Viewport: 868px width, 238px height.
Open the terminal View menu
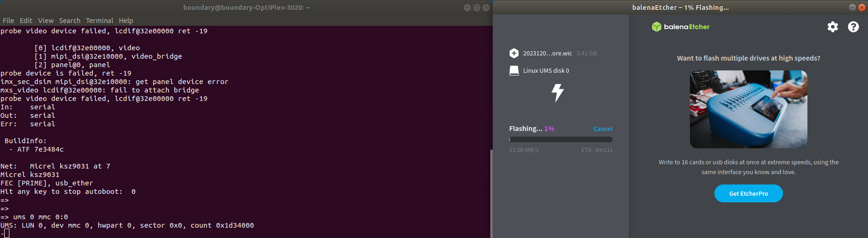(x=46, y=21)
